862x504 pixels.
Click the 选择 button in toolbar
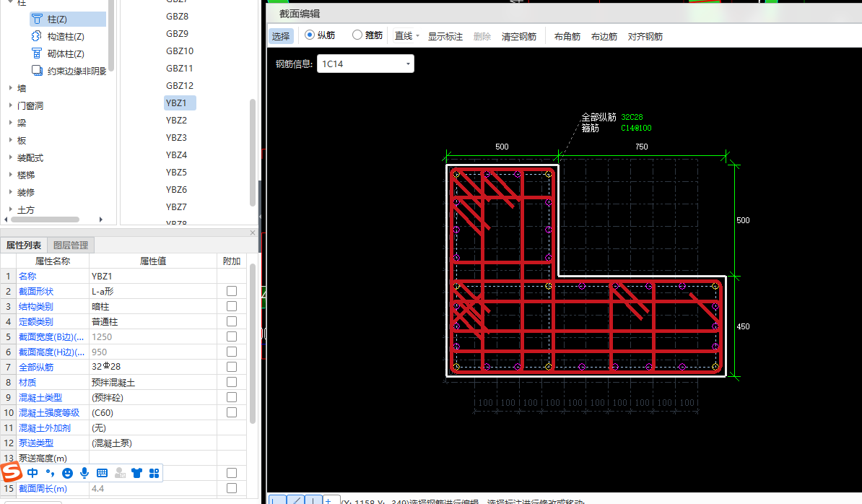[281, 36]
